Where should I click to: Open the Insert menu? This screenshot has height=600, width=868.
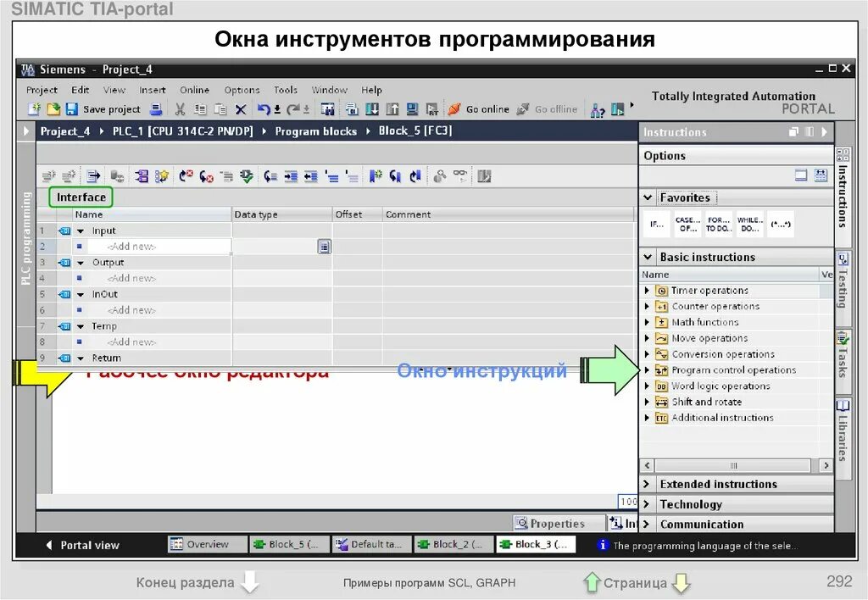[153, 90]
